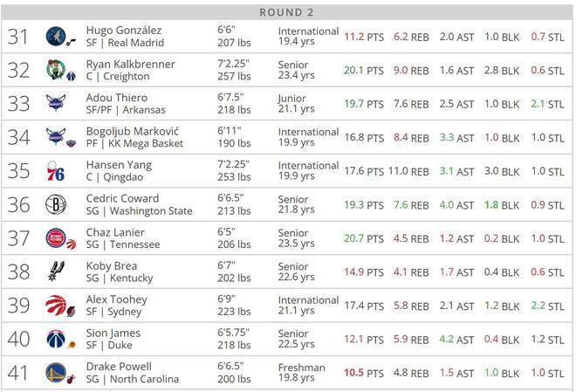Click the Brooklyn Nets logo at pick 36

56,205
